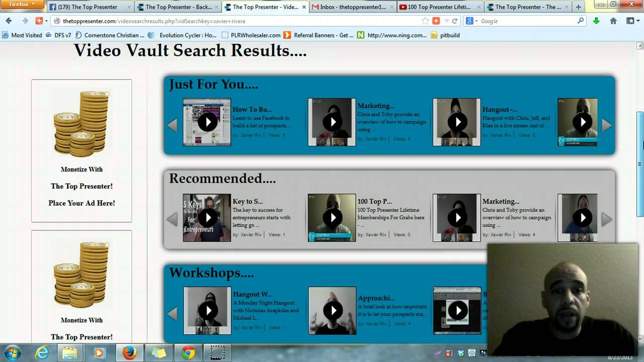Open Google Chrome from taskbar
Image resolution: width=644 pixels, height=362 pixels.
point(188,353)
